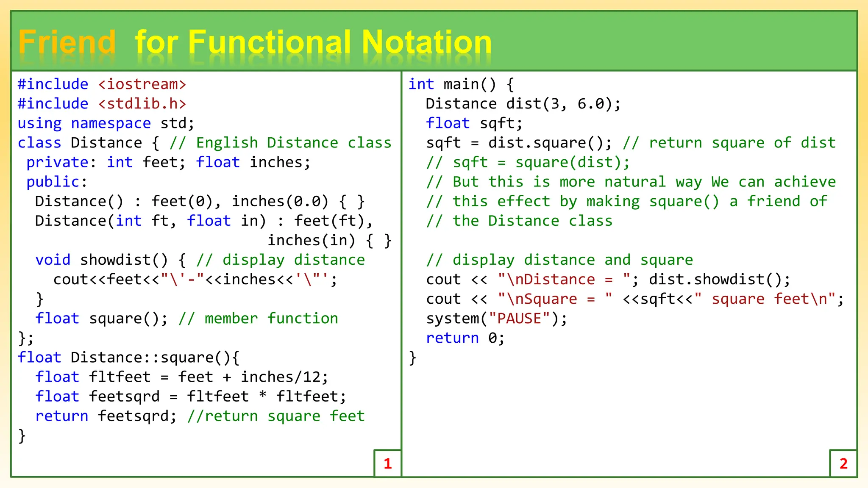Click the slide title 'Friend for Functional Notation'
This screenshot has width=868, height=488.
(x=255, y=42)
